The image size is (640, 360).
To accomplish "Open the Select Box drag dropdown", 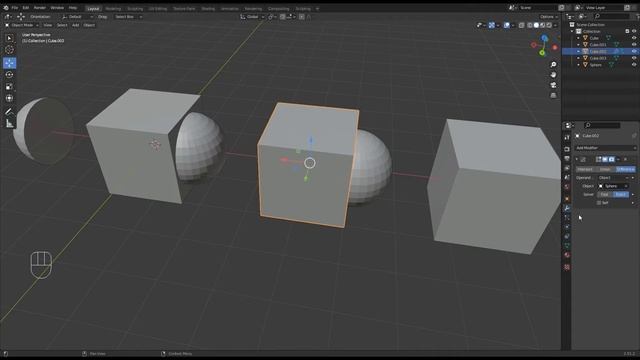I will click(x=129, y=17).
